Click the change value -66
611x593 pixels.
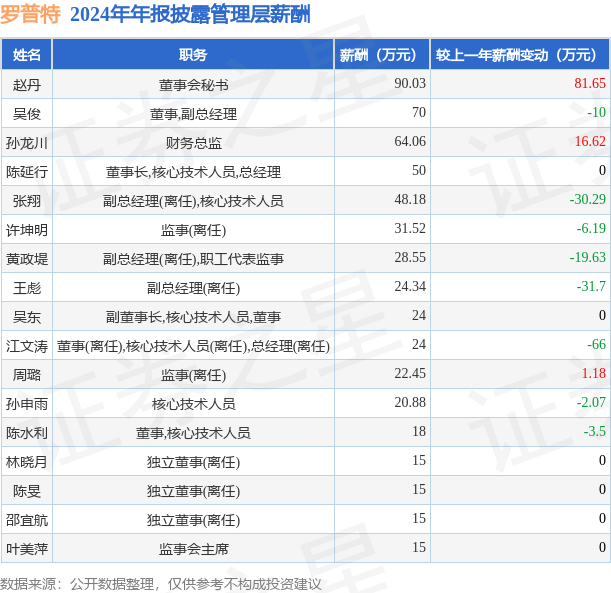pyautogui.click(x=596, y=344)
